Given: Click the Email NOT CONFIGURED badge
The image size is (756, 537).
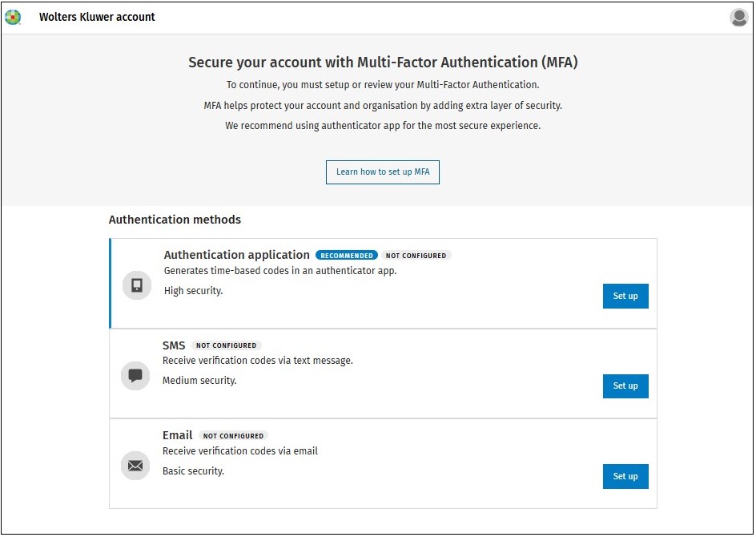Looking at the screenshot, I should pos(233,436).
